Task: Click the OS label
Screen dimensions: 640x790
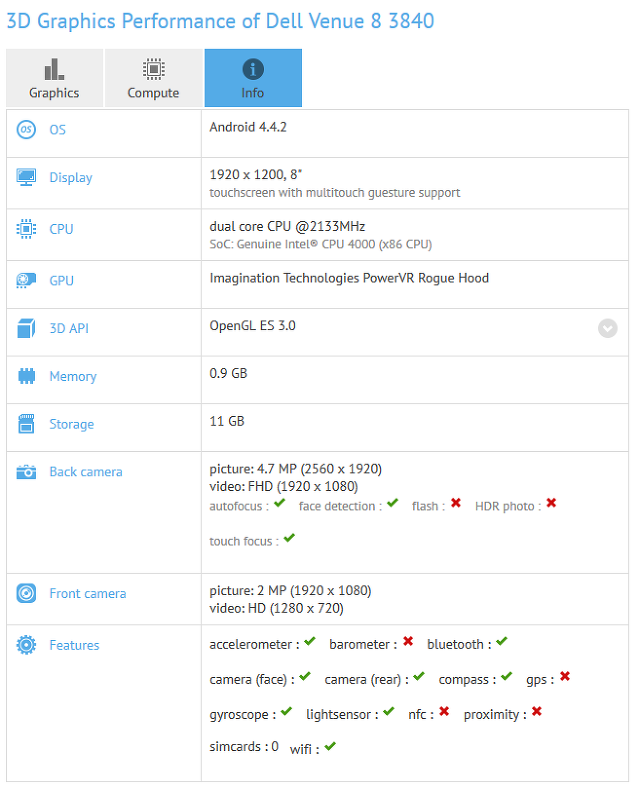Action: pyautogui.click(x=57, y=130)
